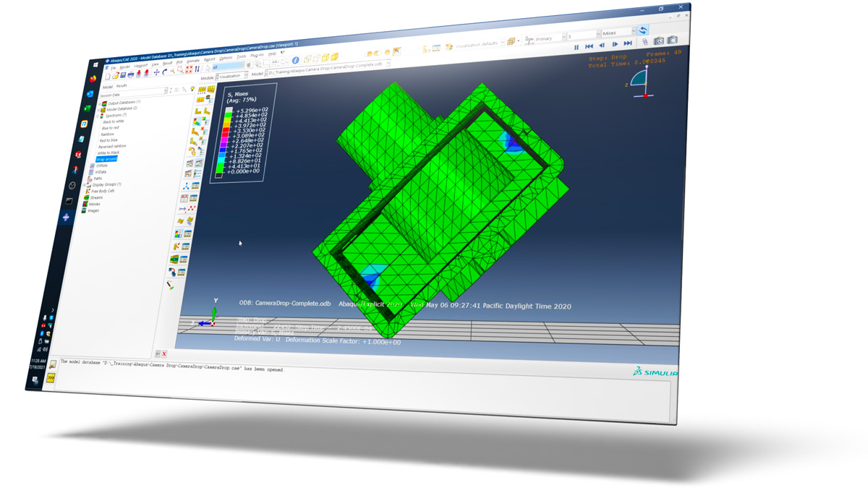
Task: Click the camera snapshot icon in the toolbar
Action: click(659, 41)
